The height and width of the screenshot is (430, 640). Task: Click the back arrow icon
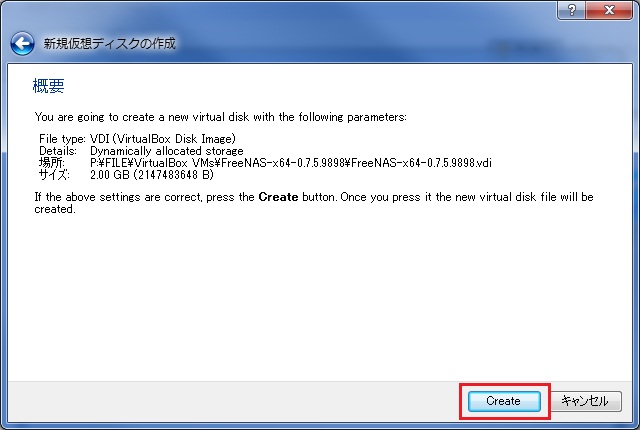pyautogui.click(x=21, y=44)
